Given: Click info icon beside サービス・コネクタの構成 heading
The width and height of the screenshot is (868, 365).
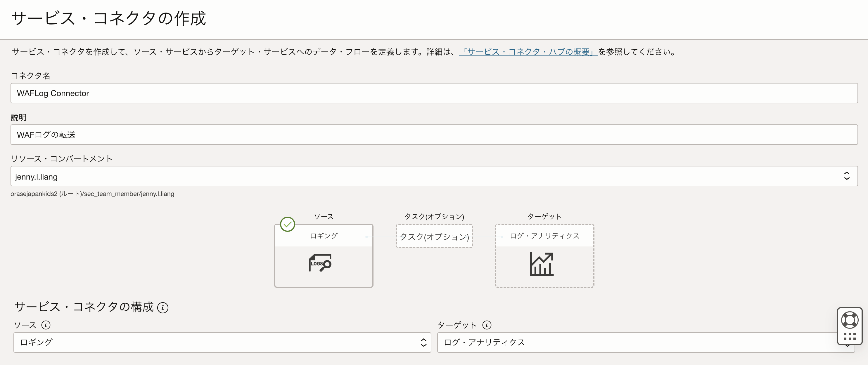Looking at the screenshot, I should (x=163, y=307).
